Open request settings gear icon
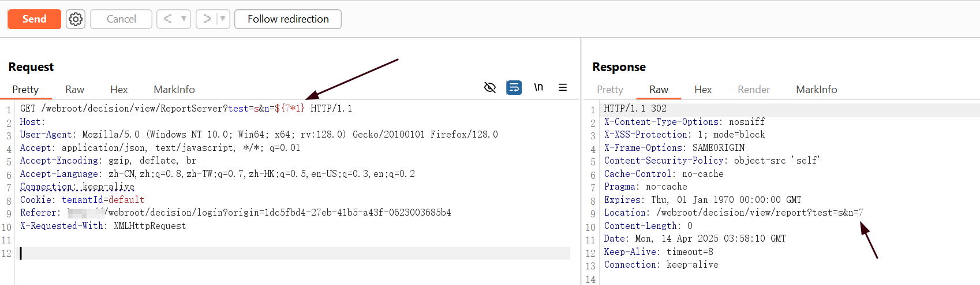Image resolution: width=980 pixels, height=285 pixels. (76, 19)
